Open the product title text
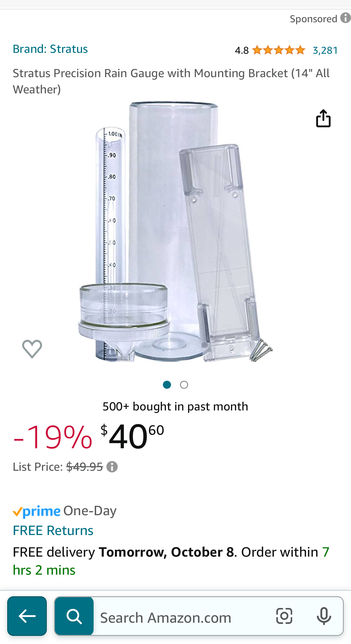The width and height of the screenshot is (351, 644). [x=171, y=81]
